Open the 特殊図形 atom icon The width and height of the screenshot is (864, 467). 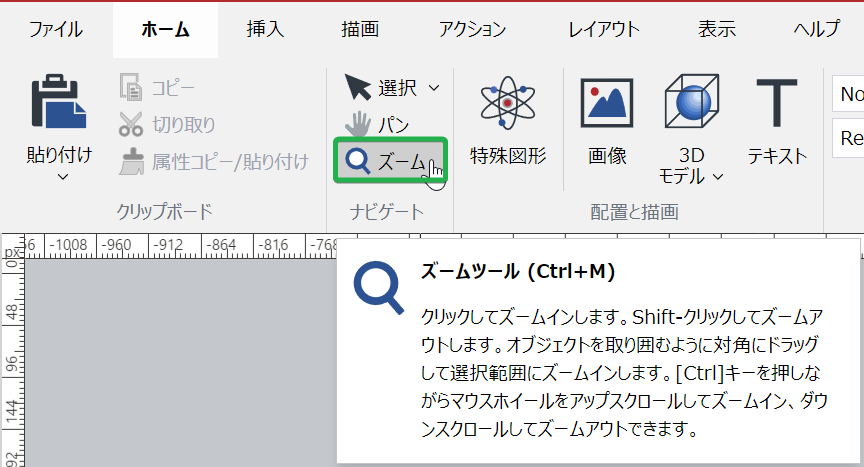click(507, 103)
